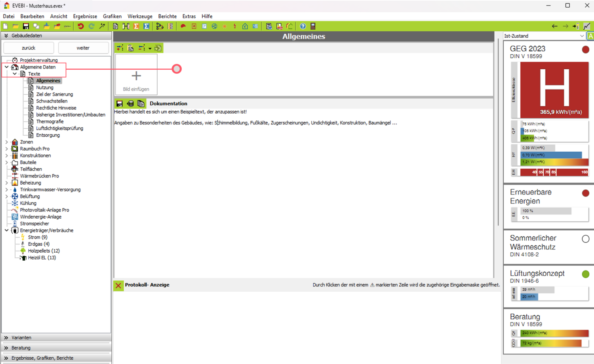The height and width of the screenshot is (364, 594).
Task: Click the weiter button
Action: (83, 48)
